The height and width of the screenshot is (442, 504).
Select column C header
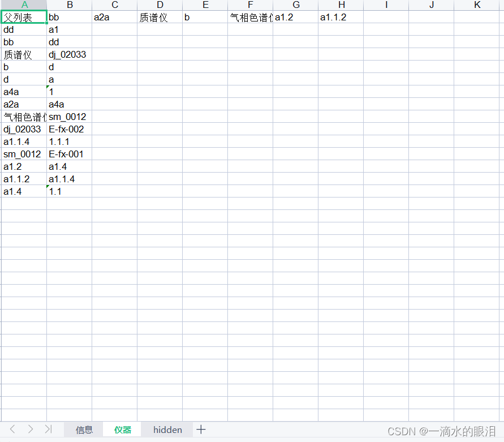(115, 5)
